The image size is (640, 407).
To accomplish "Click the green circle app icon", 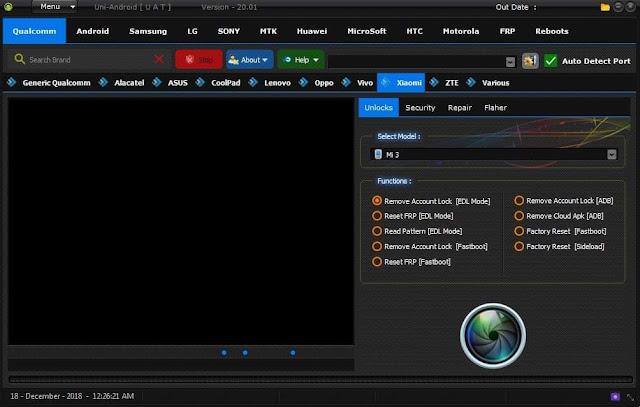I will (8, 7).
